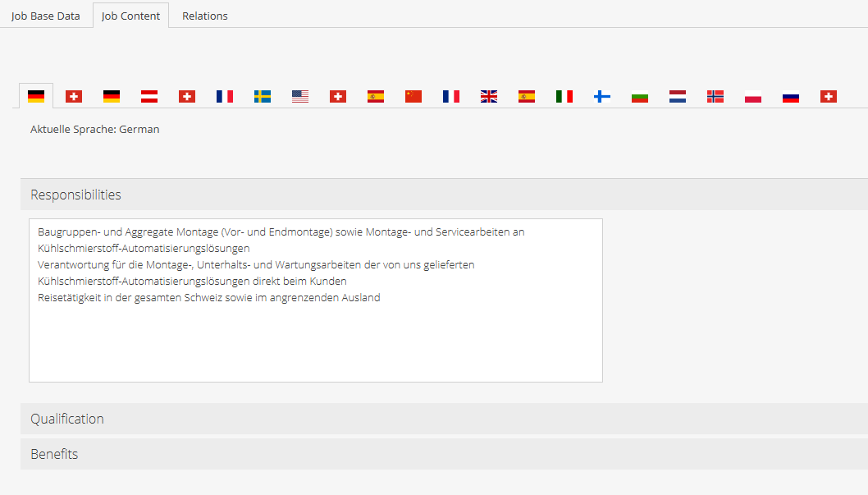Select the Norwegian flag language

715,97
